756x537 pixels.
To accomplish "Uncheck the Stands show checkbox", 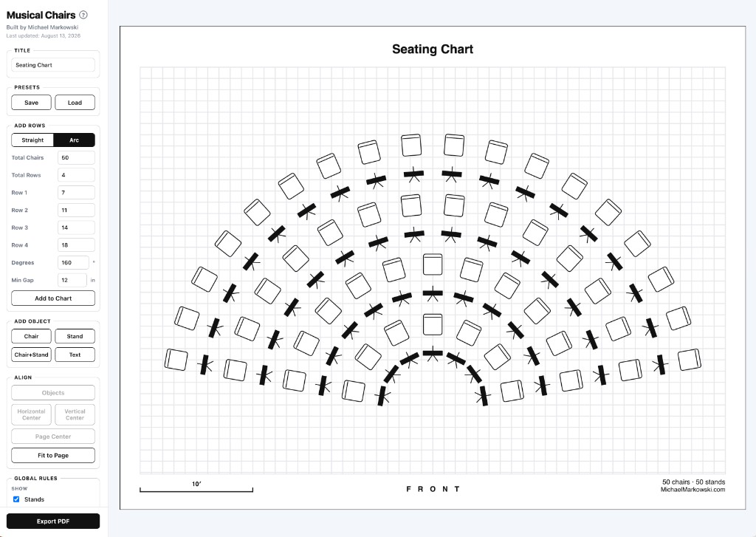I will 16,499.
